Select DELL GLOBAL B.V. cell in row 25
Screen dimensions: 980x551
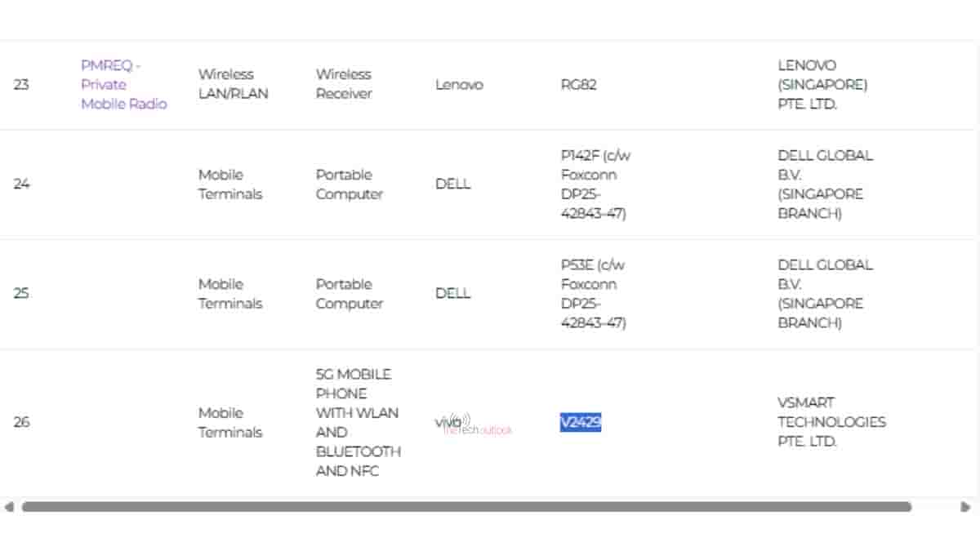825,294
